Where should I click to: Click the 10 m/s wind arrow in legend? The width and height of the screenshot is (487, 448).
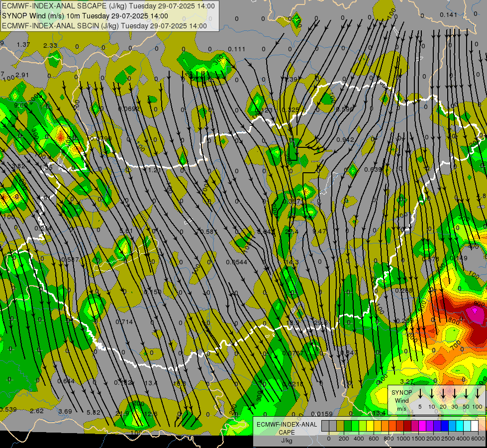point(431,394)
